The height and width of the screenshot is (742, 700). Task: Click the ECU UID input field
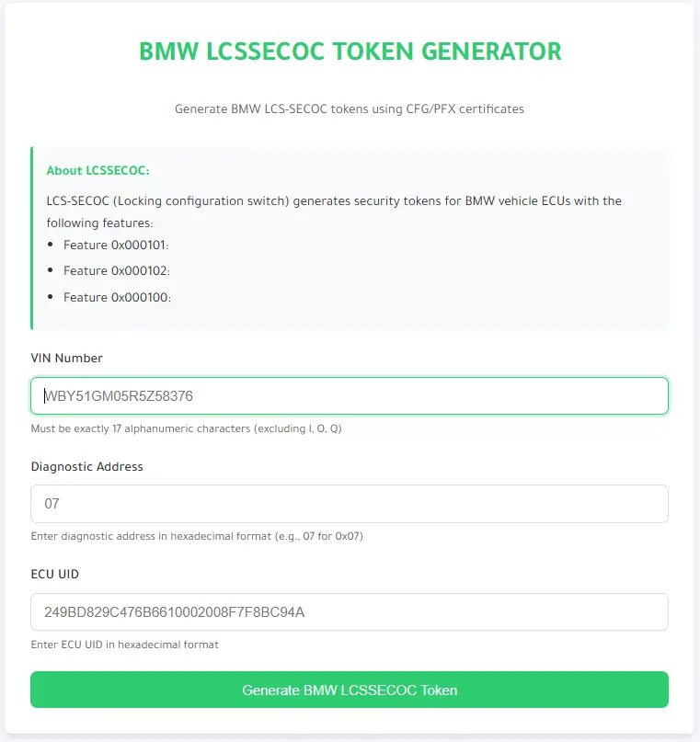350,611
